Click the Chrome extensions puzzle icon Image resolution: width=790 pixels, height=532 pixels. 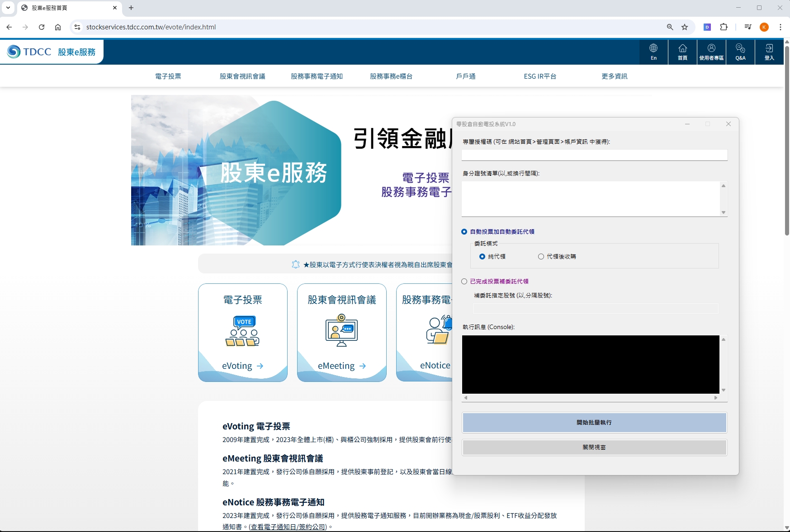(x=724, y=27)
